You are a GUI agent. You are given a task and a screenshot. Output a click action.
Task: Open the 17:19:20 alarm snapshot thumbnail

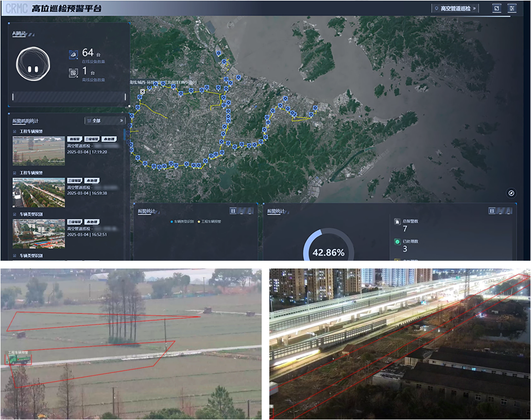pos(39,150)
